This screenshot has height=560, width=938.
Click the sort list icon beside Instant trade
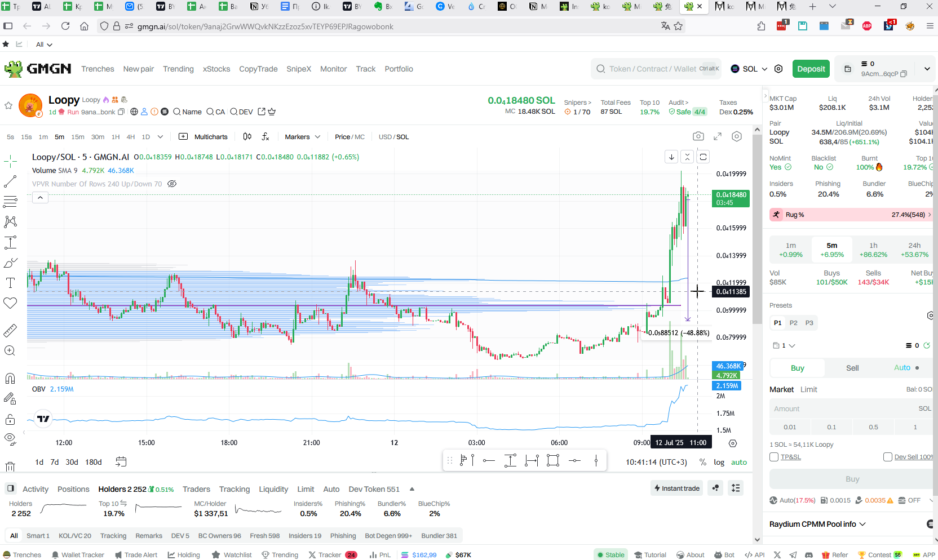pos(736,488)
